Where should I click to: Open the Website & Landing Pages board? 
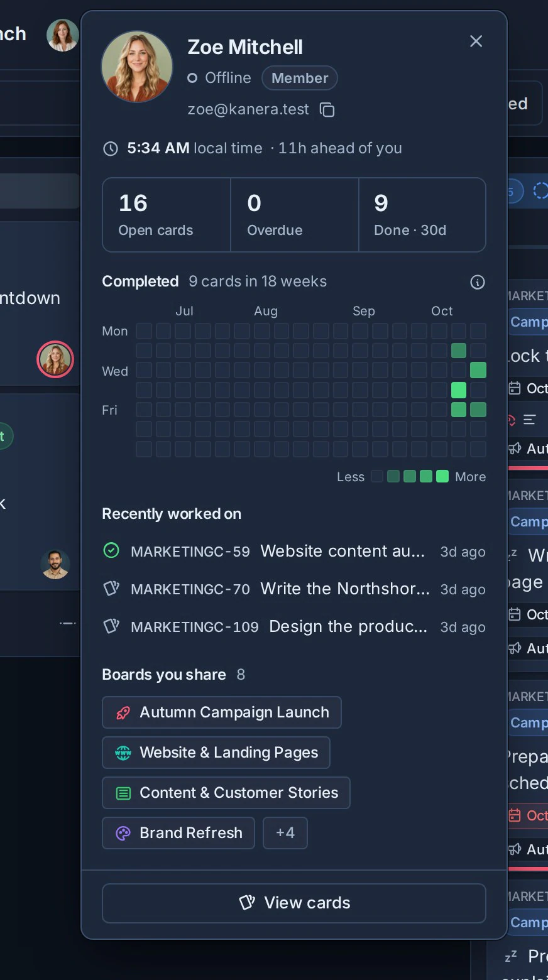[216, 753]
